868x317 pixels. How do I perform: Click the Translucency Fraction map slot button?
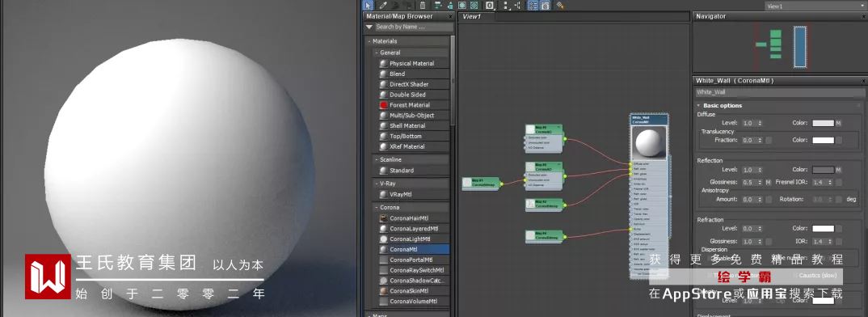(769, 140)
